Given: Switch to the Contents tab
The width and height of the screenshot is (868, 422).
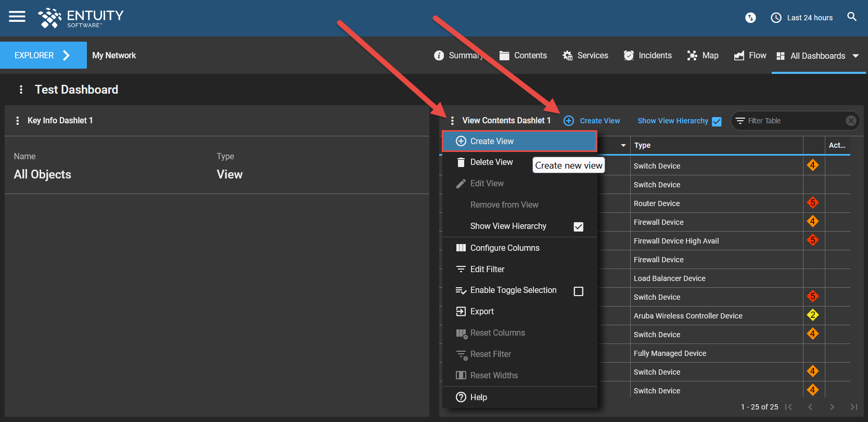Looking at the screenshot, I should [x=523, y=55].
